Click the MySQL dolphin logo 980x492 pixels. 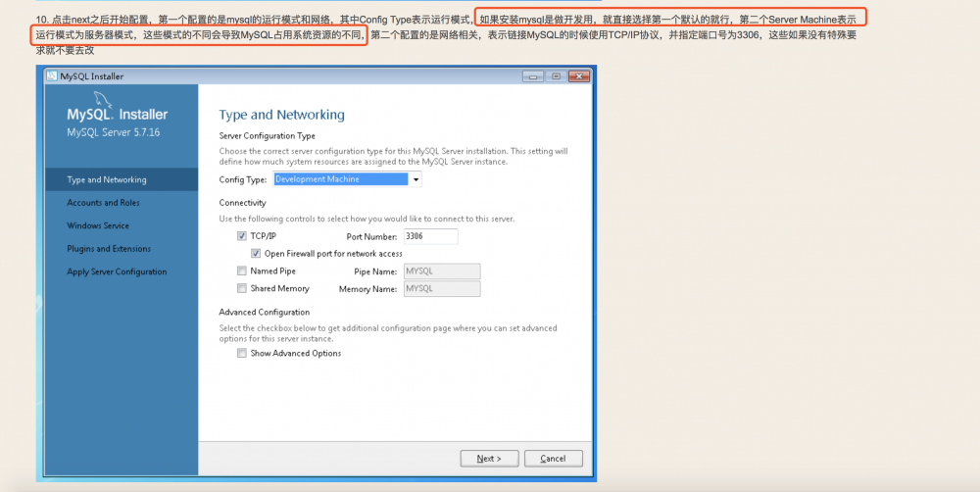pos(104,99)
